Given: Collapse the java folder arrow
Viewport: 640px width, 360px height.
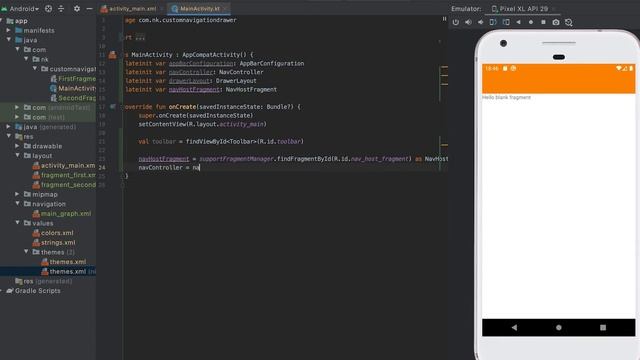Looking at the screenshot, I should tap(9, 40).
